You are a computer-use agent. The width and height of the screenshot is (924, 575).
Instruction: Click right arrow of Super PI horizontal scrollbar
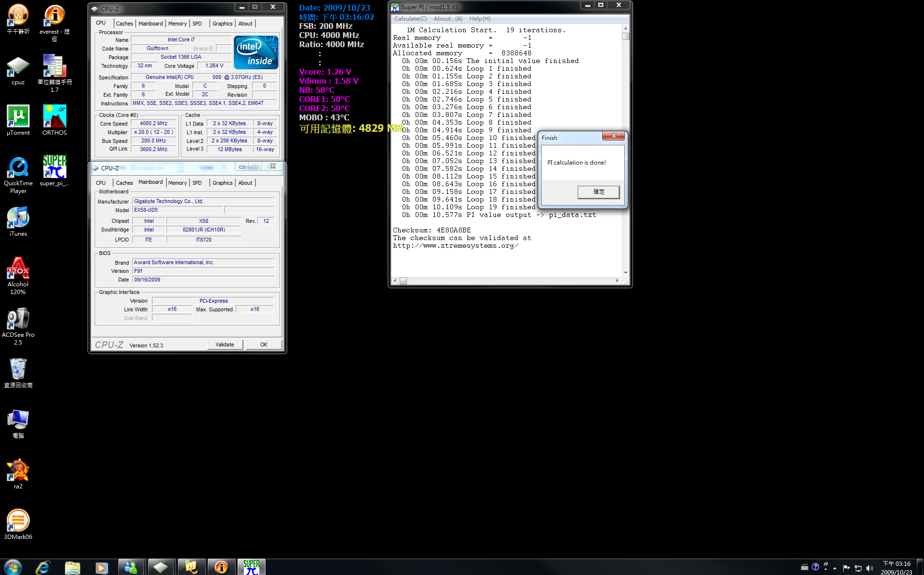pyautogui.click(x=617, y=281)
